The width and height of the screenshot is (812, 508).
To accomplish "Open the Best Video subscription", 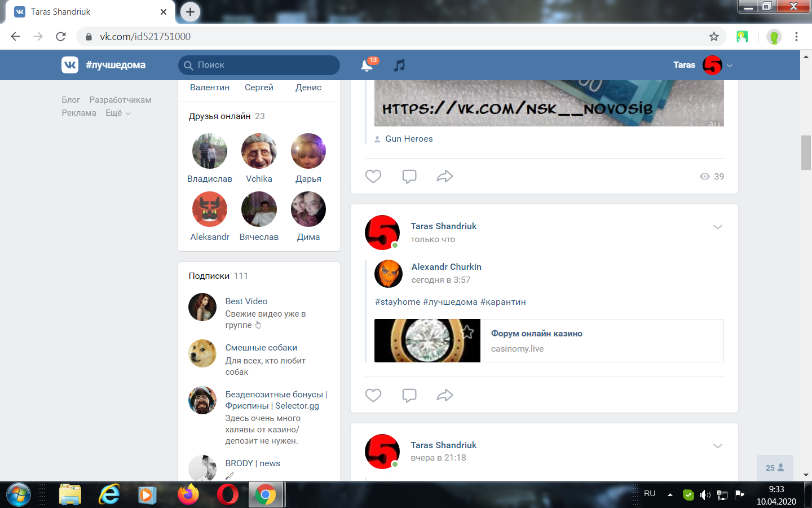I will point(246,301).
